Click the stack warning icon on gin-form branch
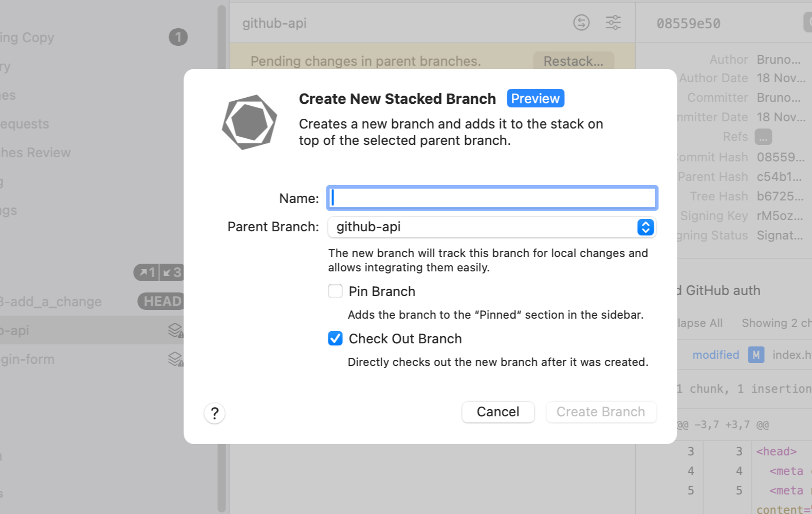 pyautogui.click(x=175, y=358)
